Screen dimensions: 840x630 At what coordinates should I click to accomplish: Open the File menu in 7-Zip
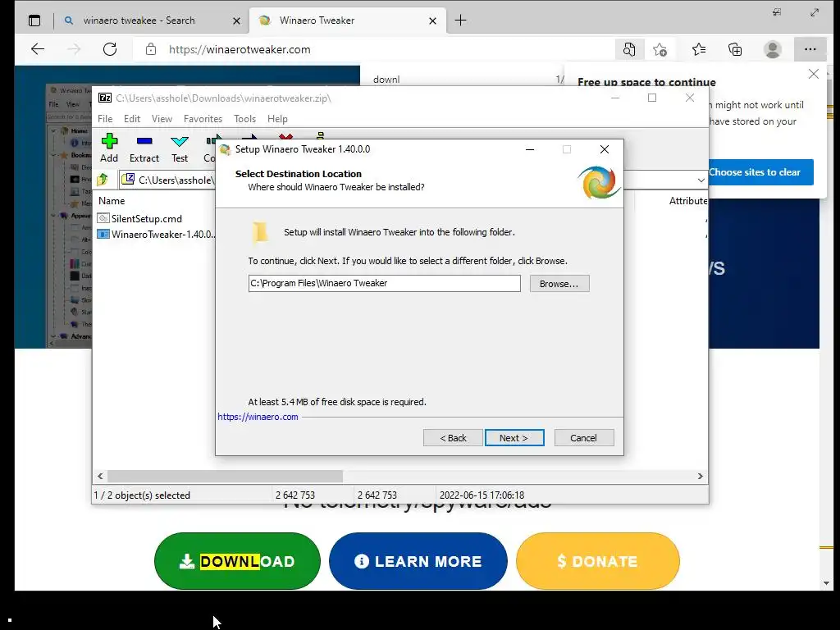(x=105, y=119)
